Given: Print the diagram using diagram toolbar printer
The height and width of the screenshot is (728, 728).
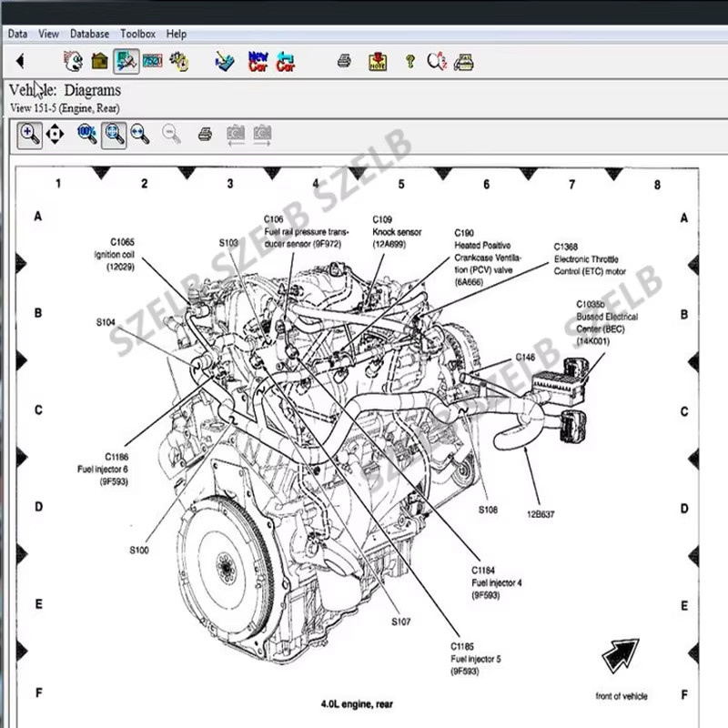Looking at the screenshot, I should [205, 134].
